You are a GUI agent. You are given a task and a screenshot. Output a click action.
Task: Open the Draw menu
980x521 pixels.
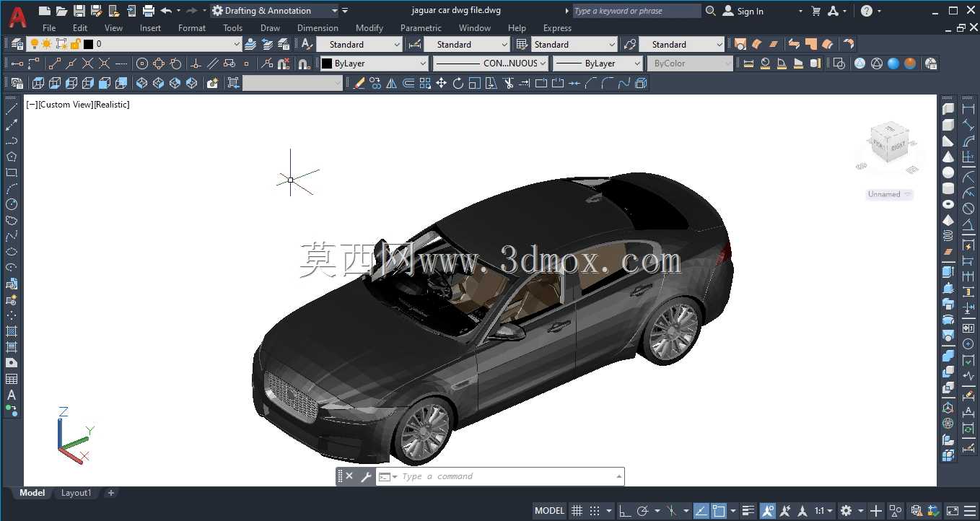click(270, 28)
